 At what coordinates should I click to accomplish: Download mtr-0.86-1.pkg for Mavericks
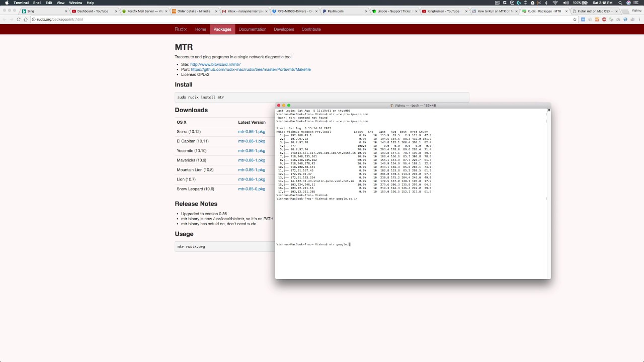tap(252, 160)
